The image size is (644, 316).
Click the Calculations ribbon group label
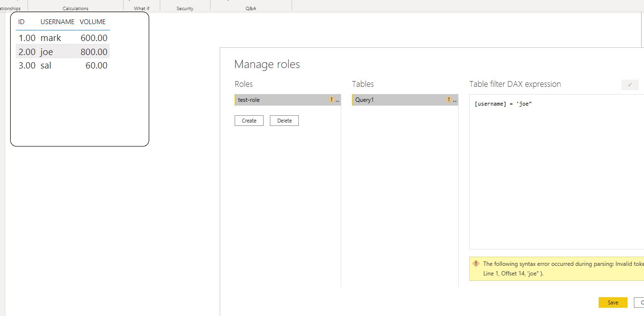pos(76,8)
